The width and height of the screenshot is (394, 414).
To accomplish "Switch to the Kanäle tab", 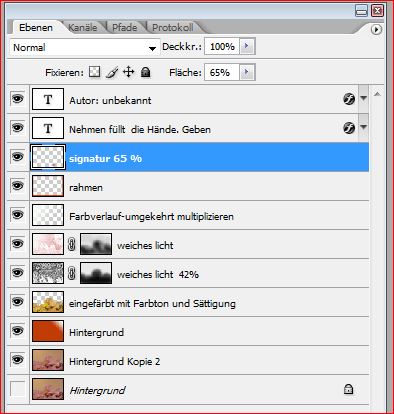I will click(x=83, y=27).
